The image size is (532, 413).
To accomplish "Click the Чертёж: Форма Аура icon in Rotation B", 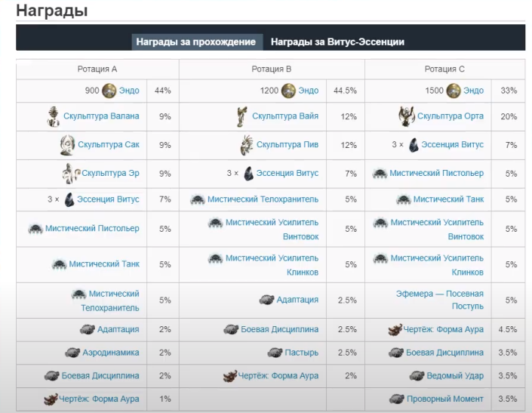I will tap(230, 376).
